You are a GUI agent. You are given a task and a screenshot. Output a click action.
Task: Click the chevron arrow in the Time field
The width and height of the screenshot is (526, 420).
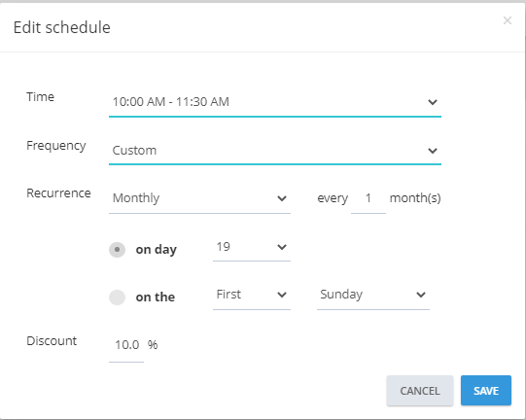pos(433,102)
